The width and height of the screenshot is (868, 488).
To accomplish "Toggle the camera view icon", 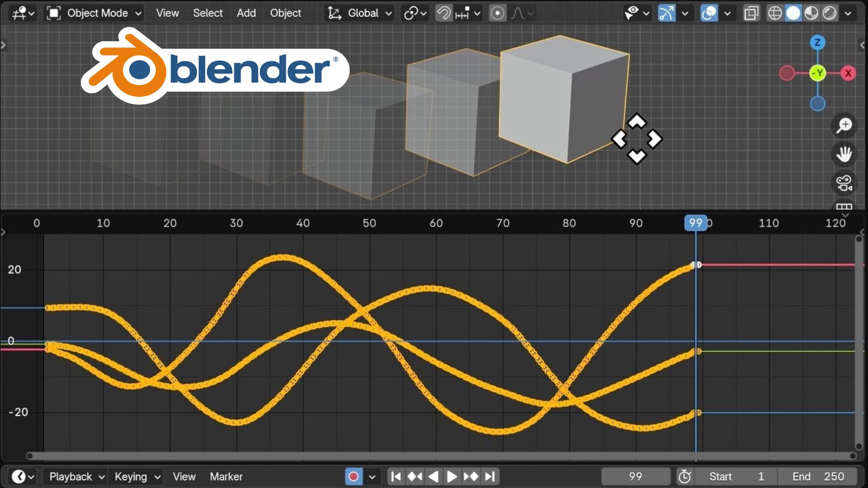I will tap(844, 183).
